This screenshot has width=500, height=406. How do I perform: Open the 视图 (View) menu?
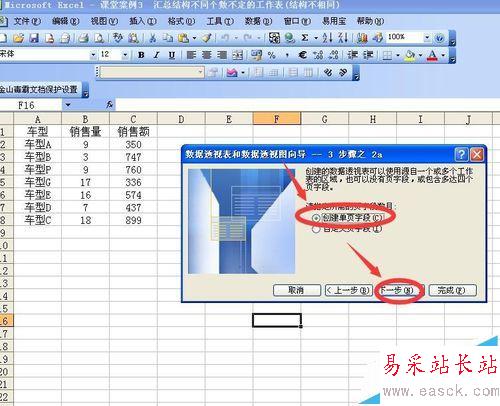tap(104, 21)
